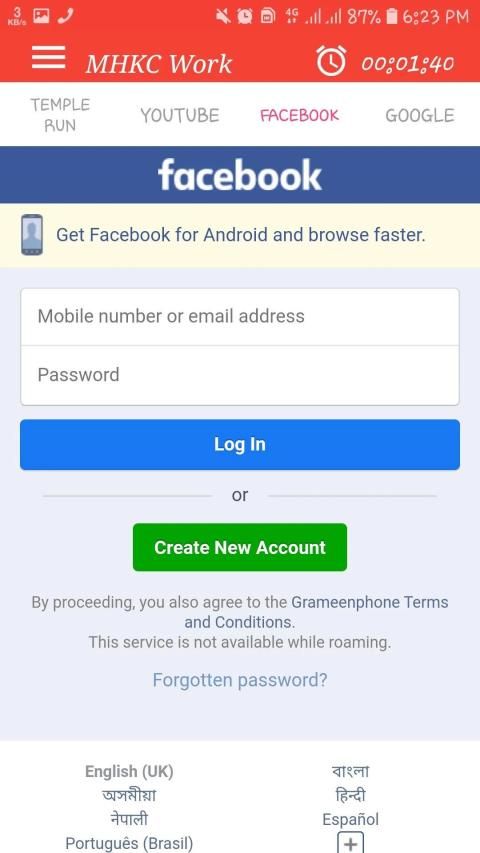Select the Facebook tab
Image resolution: width=480 pixels, height=853 pixels.
pyautogui.click(x=299, y=115)
